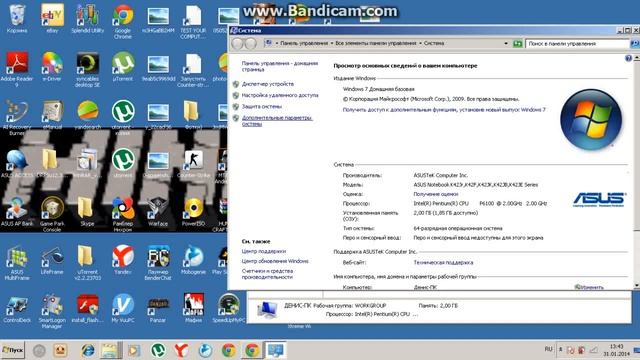The width and height of the screenshot is (640, 360).
Task: Open the TEST YOUR COMPUT... file icon
Action: pyautogui.click(x=193, y=21)
